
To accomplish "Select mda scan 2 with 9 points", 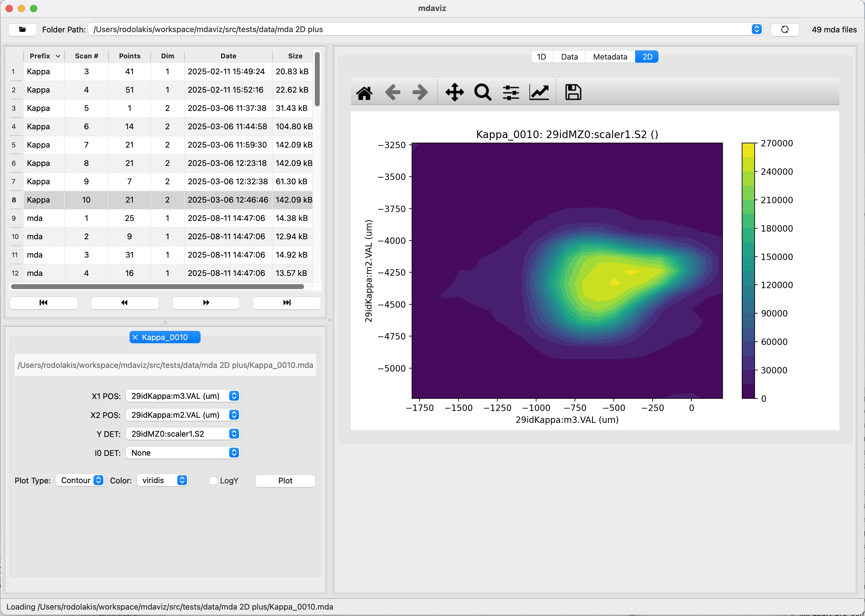I will click(168, 236).
